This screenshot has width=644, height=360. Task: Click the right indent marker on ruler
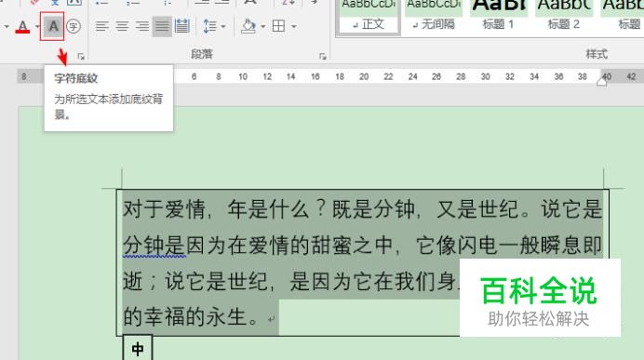pyautogui.click(x=602, y=83)
